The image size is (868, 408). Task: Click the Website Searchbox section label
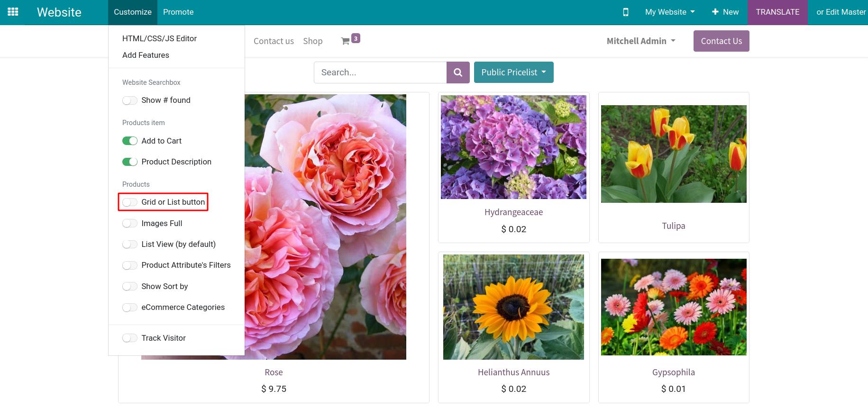[151, 82]
